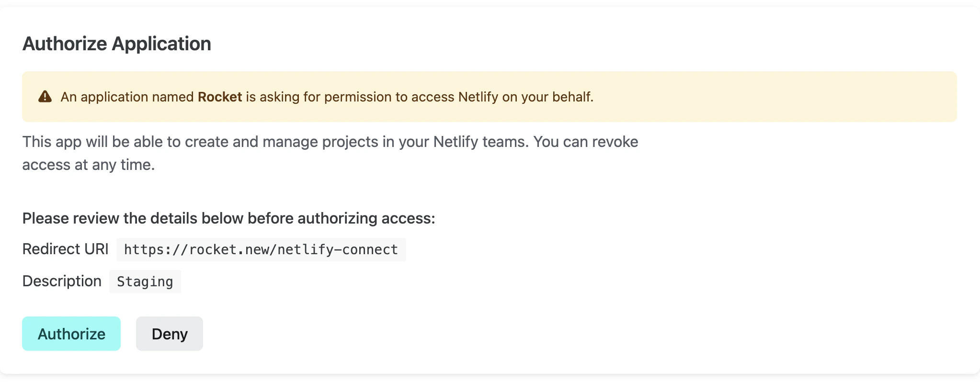980x382 pixels.
Task: Click the teal Authorize action
Action: 71,334
